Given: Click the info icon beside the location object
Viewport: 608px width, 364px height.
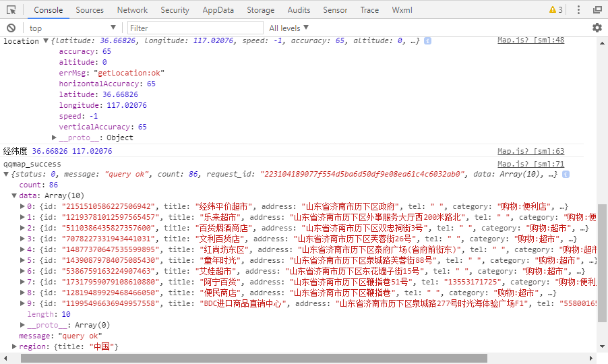Looking at the screenshot, I should pos(428,41).
